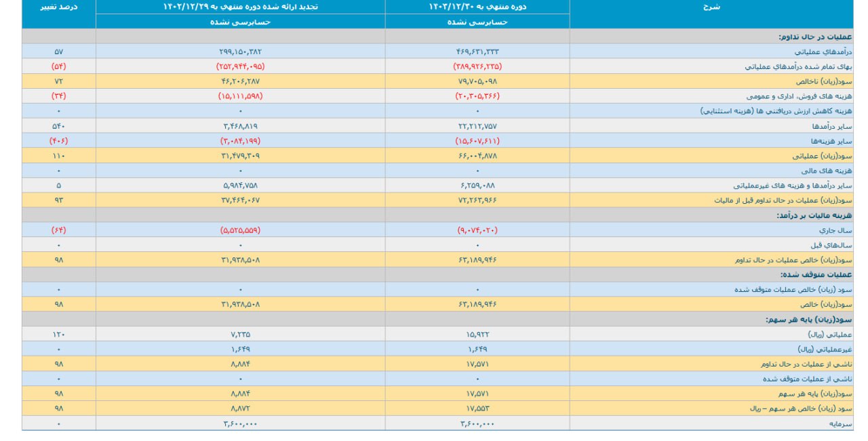Click the شرح column header
The height and width of the screenshot is (441, 868).
tap(711, 7)
